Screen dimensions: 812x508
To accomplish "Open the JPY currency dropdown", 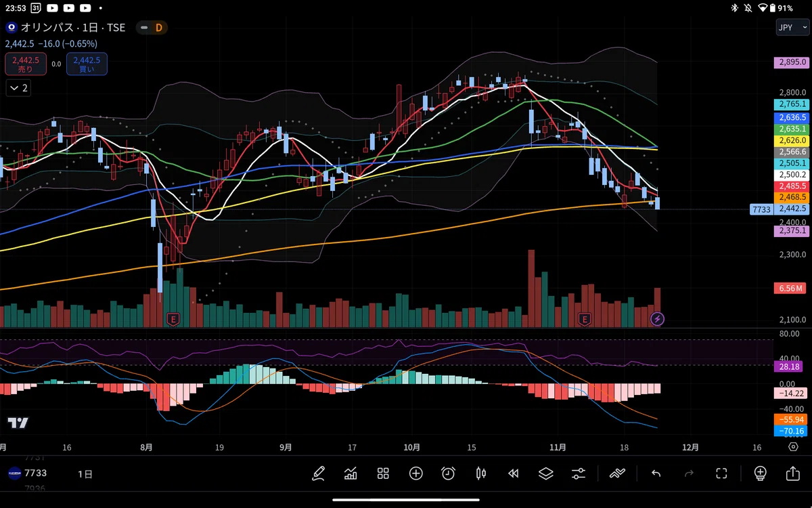I will [792, 28].
